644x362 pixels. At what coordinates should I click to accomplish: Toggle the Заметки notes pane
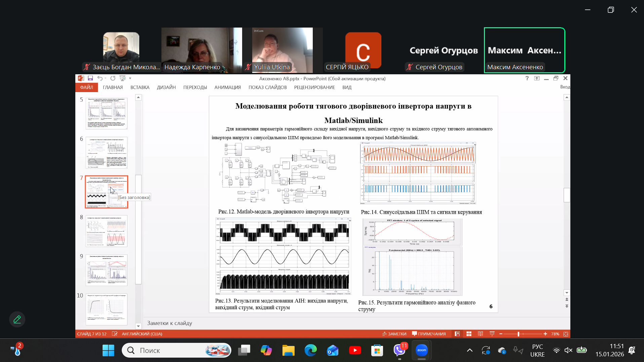pos(394,334)
